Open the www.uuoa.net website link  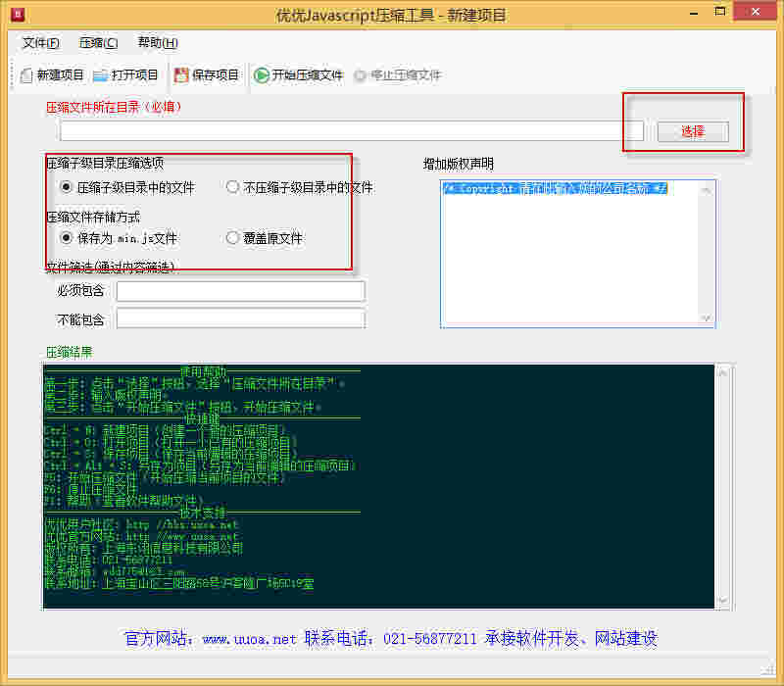click(x=244, y=638)
